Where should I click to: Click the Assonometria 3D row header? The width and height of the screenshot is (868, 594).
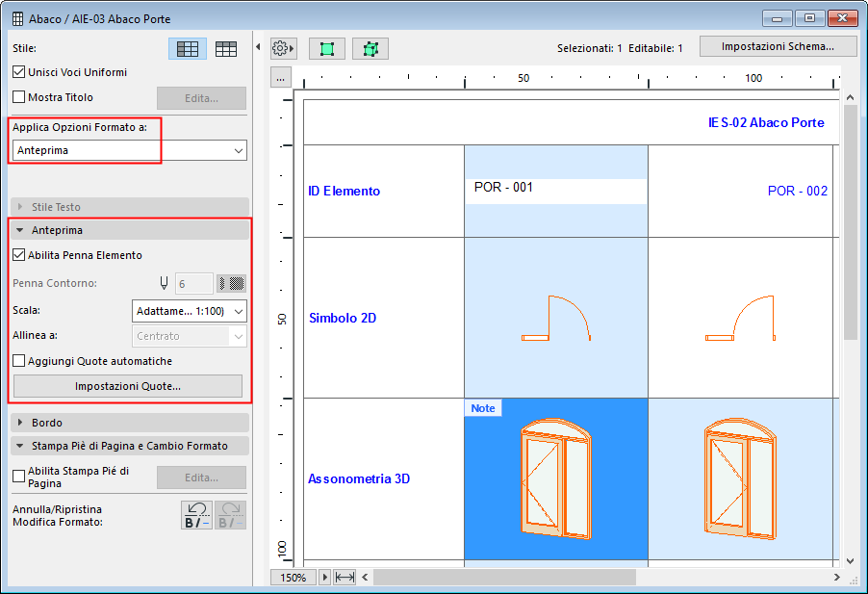point(359,478)
